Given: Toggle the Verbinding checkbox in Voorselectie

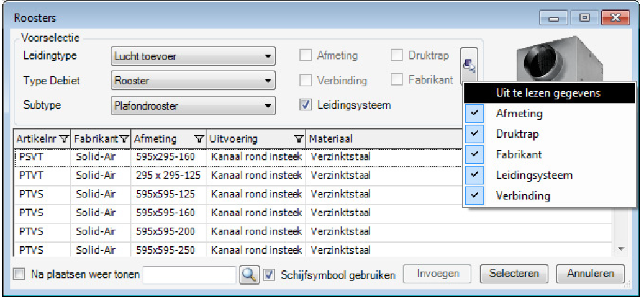Looking at the screenshot, I should coord(305,80).
